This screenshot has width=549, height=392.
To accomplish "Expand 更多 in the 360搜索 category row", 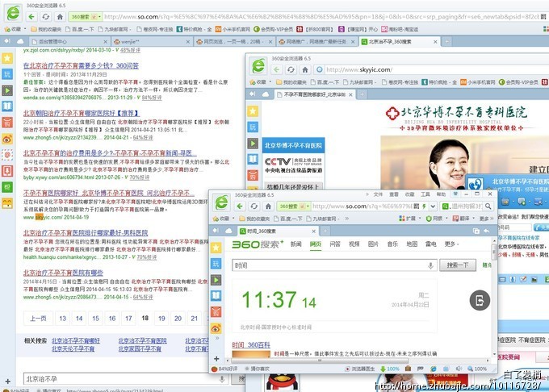I will [451, 244].
